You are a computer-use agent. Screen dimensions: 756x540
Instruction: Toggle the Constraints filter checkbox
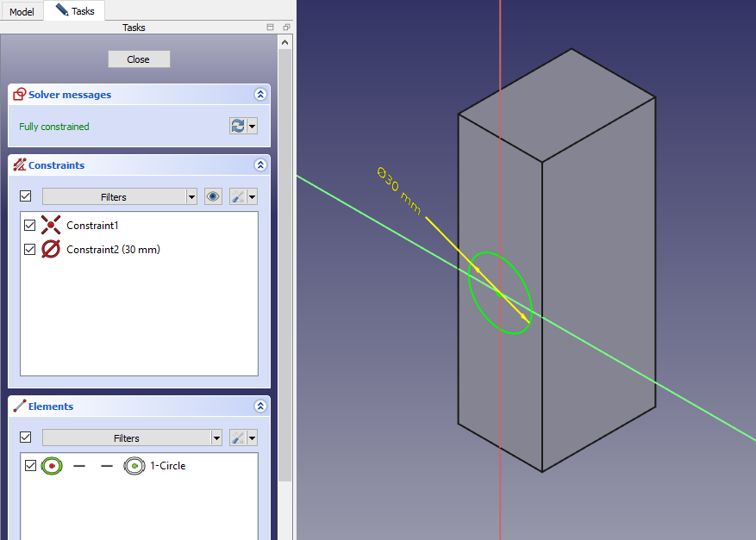coord(25,196)
